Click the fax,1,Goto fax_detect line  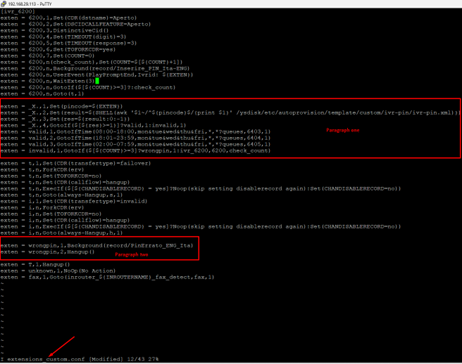(x=107, y=277)
